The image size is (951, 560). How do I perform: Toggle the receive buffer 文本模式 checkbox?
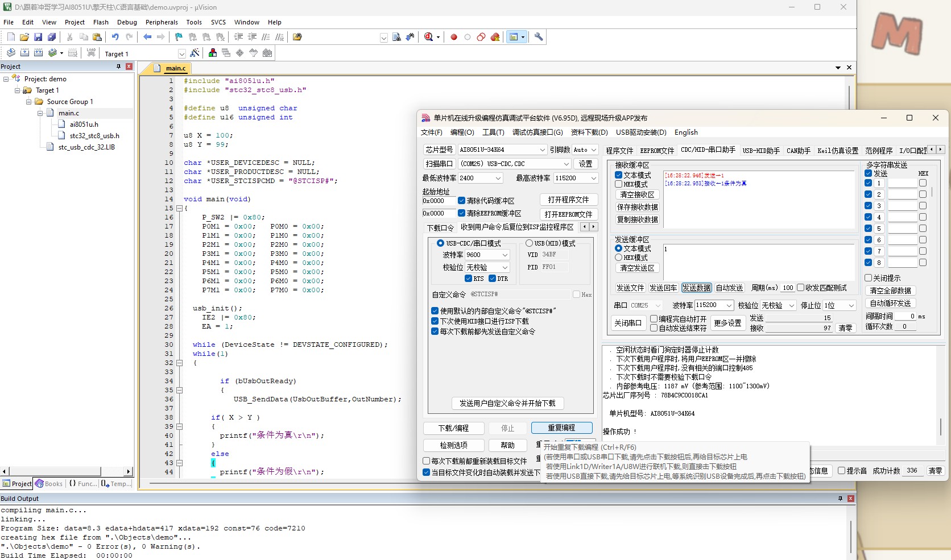tap(618, 175)
